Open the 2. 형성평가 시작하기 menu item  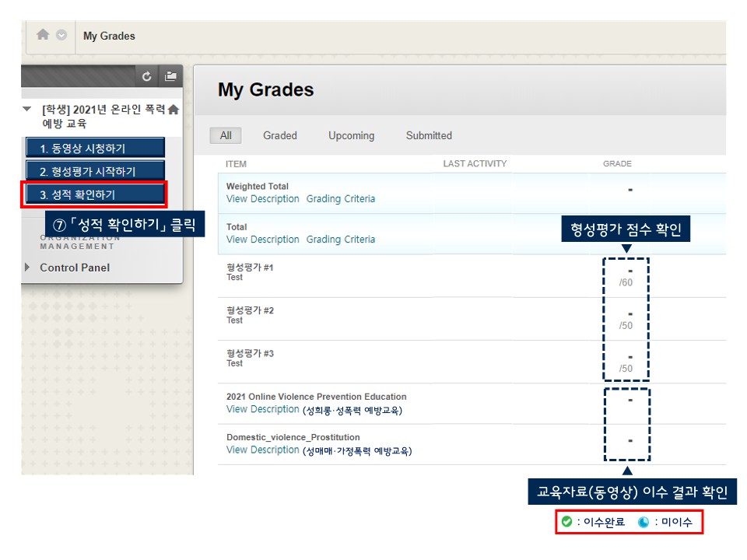(94, 171)
